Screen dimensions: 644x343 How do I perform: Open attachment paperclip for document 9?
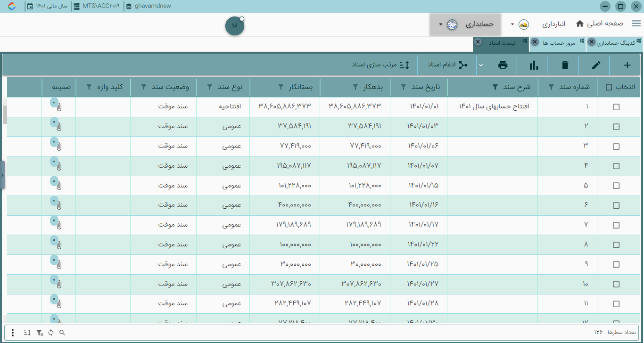(x=58, y=264)
